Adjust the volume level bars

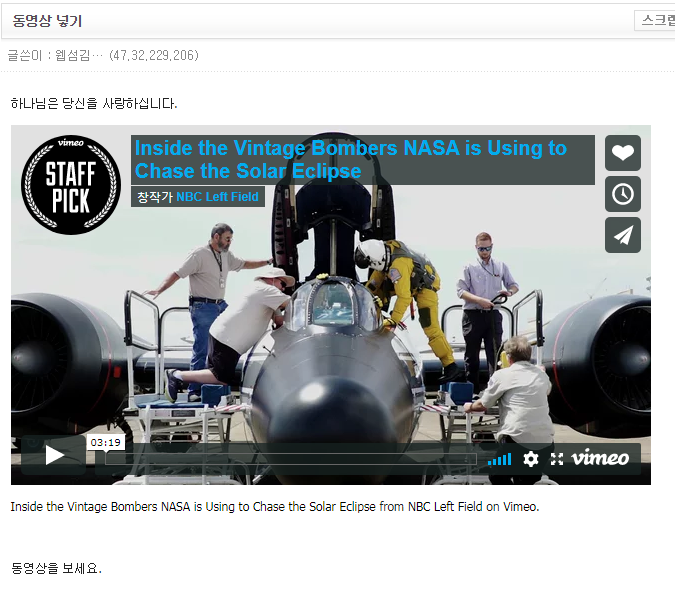tap(499, 459)
